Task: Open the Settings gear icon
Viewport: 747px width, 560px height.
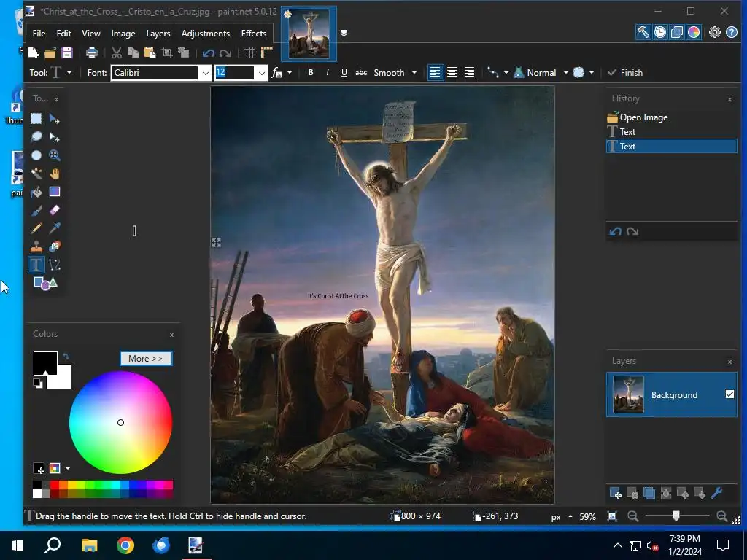Action: [x=715, y=32]
